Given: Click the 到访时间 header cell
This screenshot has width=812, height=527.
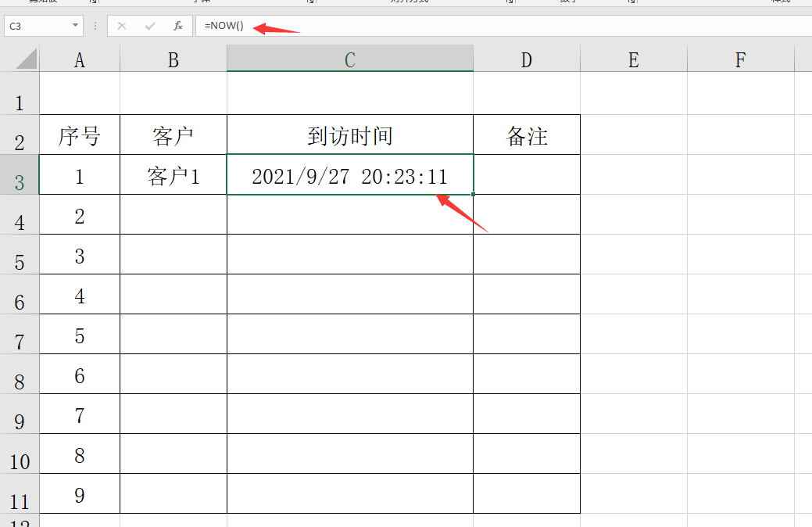Looking at the screenshot, I should [x=350, y=134].
